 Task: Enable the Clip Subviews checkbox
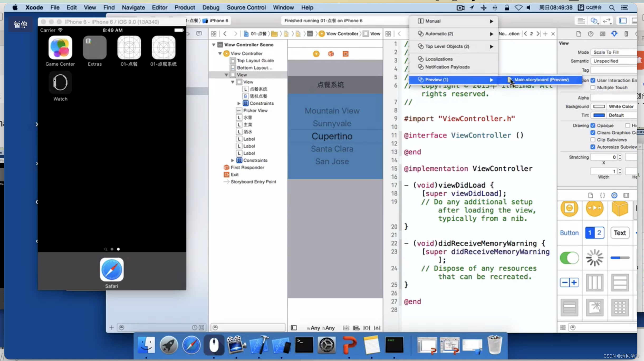point(593,140)
